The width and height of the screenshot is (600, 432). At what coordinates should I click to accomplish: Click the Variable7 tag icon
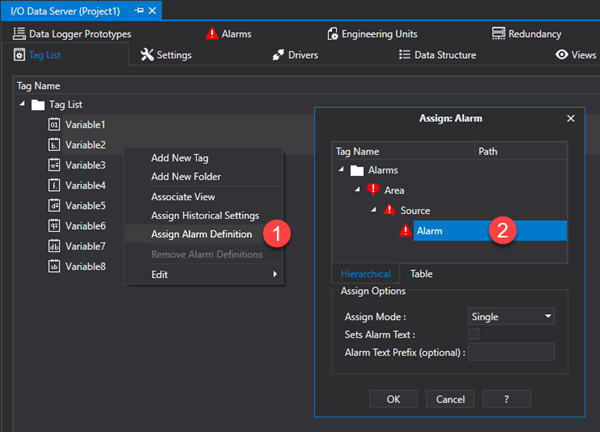(54, 246)
